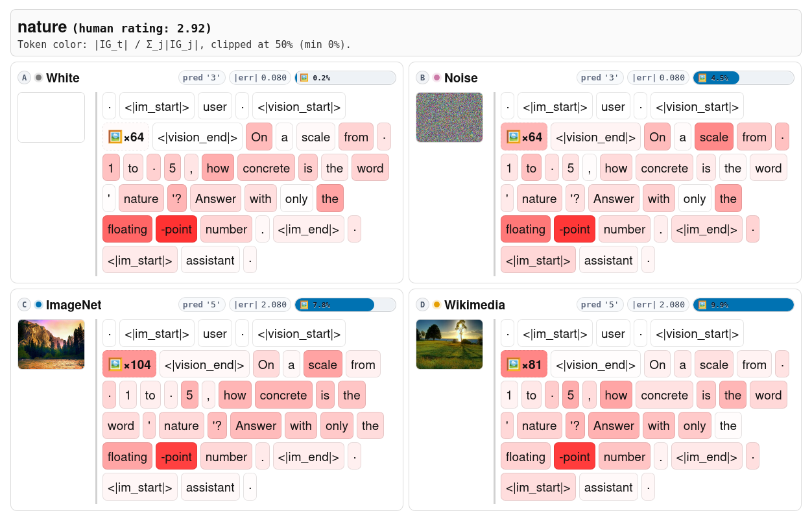Select 'Answer' token in ImageNet panel
The width and height of the screenshot is (812, 524).
[256, 425]
